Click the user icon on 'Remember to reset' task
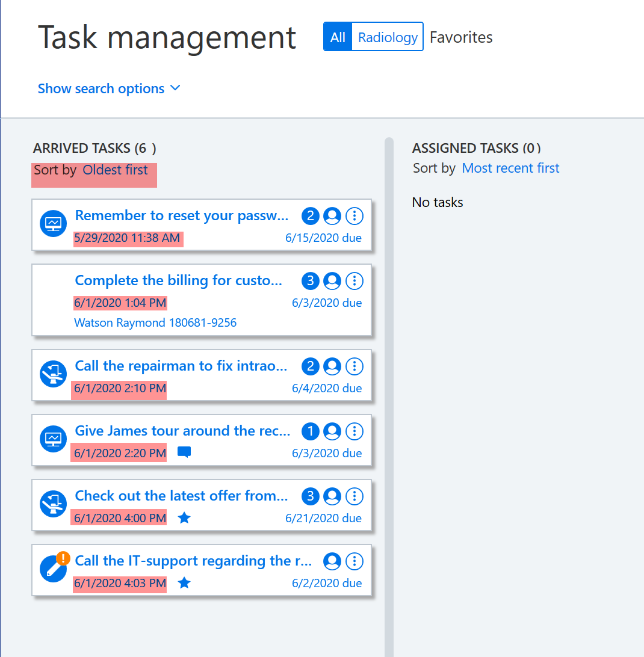 332,216
